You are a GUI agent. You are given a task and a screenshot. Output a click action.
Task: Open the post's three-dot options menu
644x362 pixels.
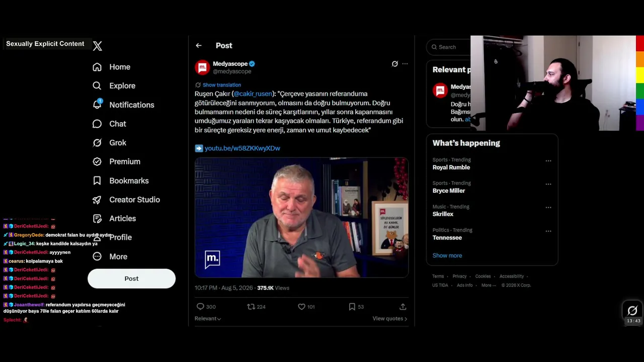click(405, 64)
